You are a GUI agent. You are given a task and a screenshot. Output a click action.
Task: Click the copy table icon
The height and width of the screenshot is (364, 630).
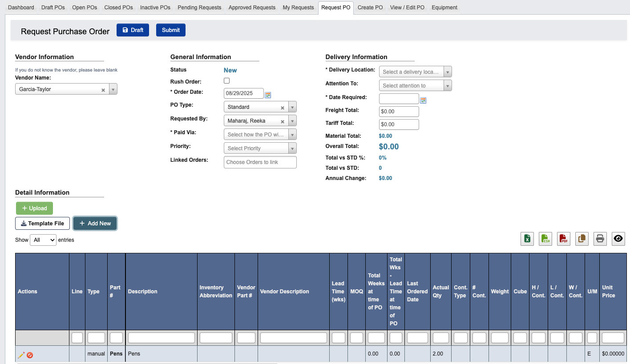tap(582, 239)
